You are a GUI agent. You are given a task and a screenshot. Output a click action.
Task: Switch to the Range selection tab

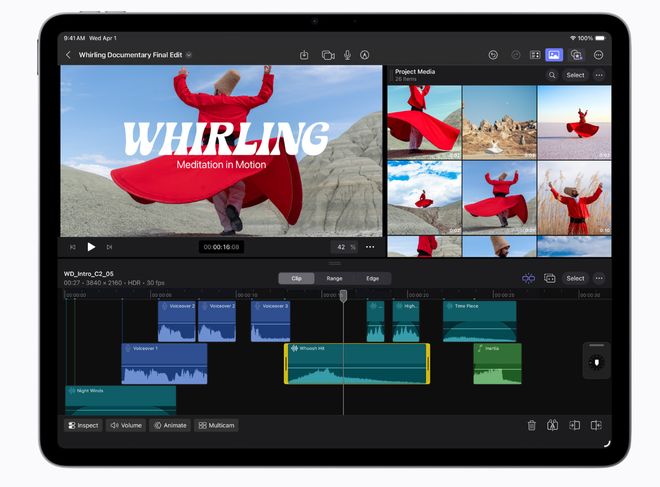pos(334,278)
